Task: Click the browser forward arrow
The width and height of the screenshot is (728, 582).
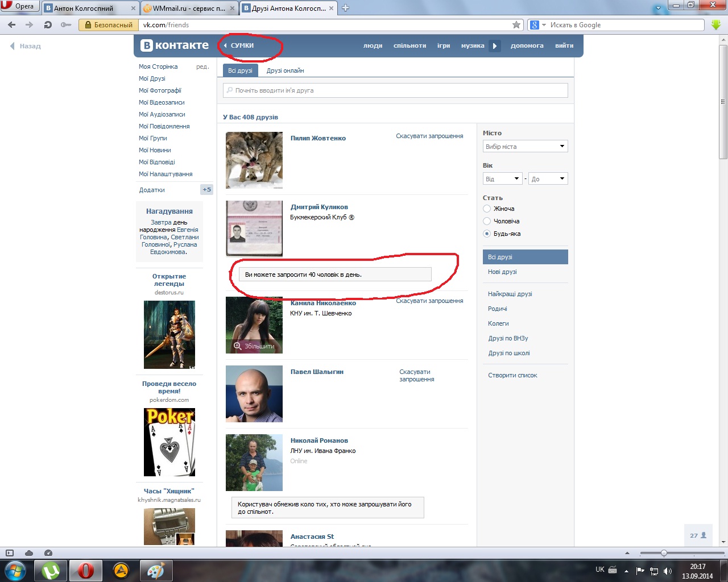Action: click(30, 25)
